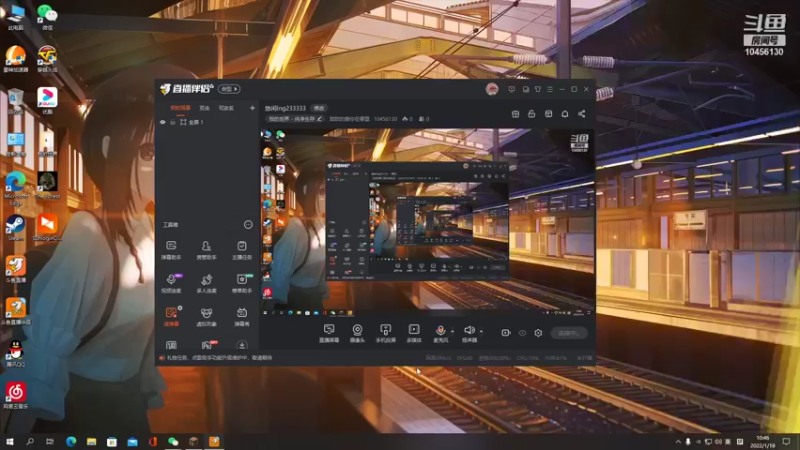Edit the 我的世界 category with the pencil icon

[319, 119]
